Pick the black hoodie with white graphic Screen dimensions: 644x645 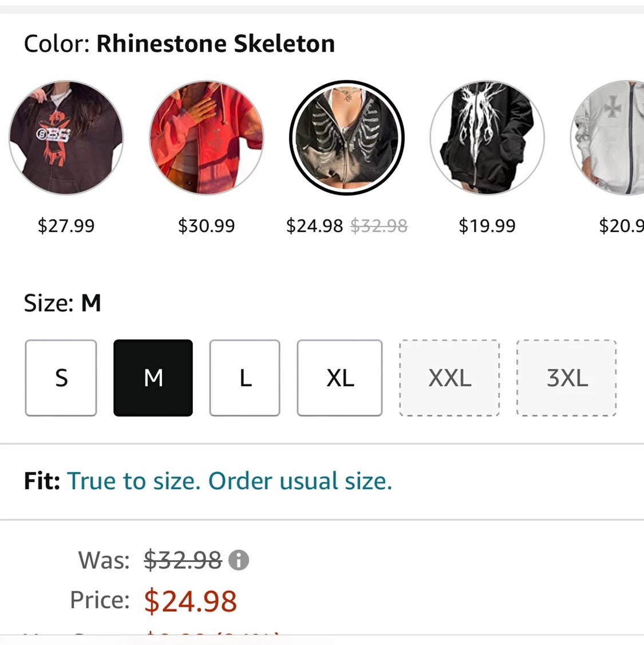pyautogui.click(x=487, y=137)
